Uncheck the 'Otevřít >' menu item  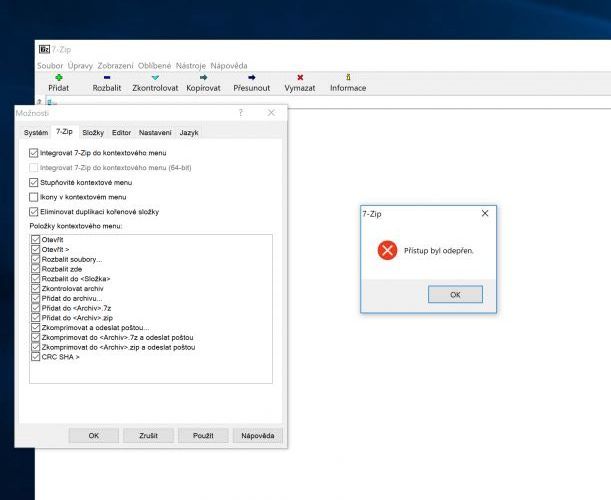(35, 249)
